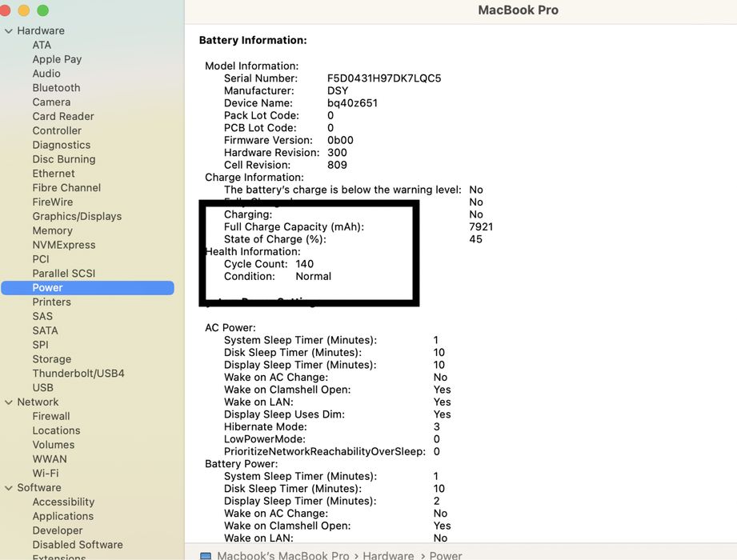Click Power in the bottom path bar
This screenshot has width=737, height=560.
[x=446, y=555]
